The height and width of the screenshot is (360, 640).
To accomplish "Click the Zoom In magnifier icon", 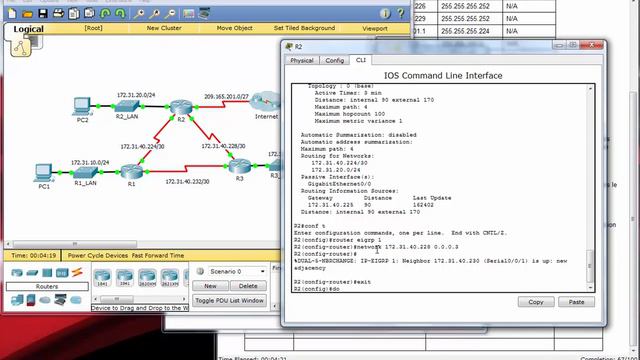I will pos(139,14).
